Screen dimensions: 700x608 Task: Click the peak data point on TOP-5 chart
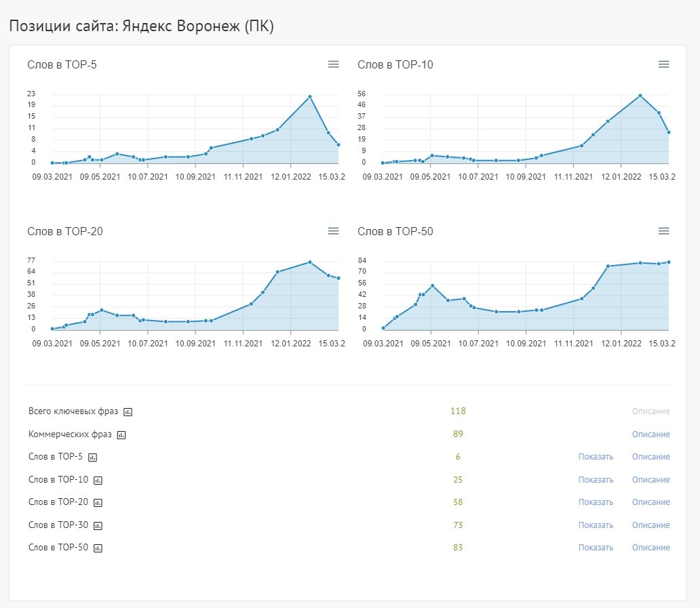[309, 97]
